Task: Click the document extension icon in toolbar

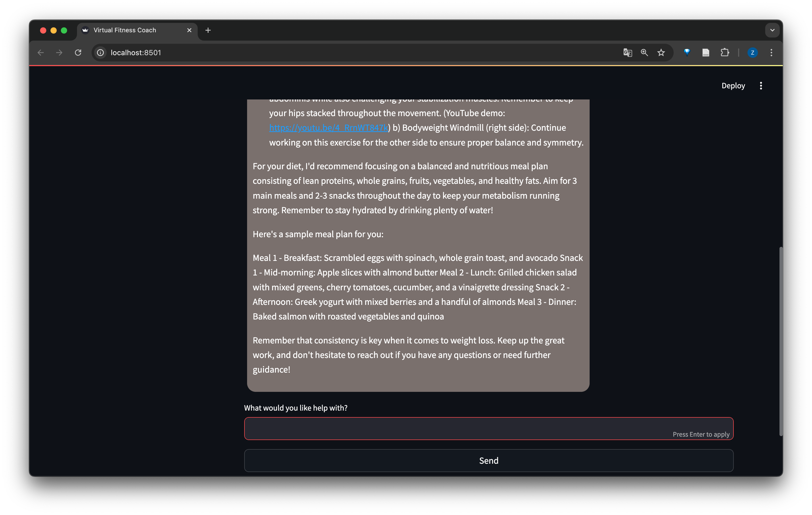Action: [706, 53]
